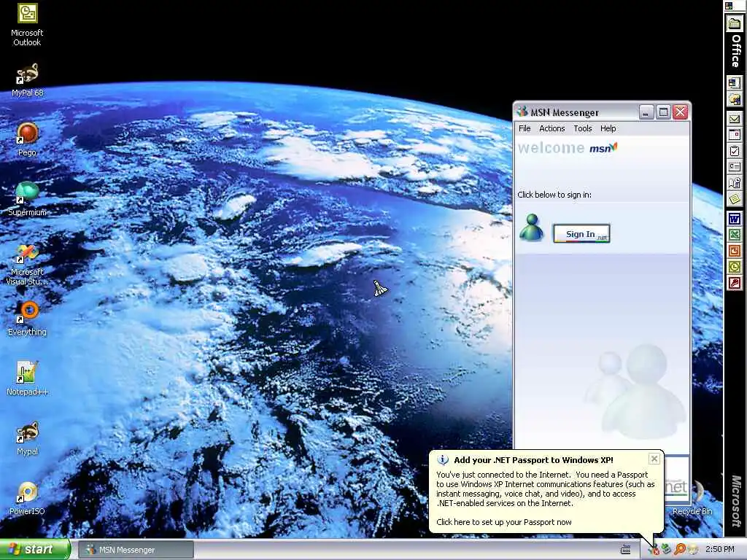Click the MSN butterfly logo in welcome banner
The width and height of the screenshot is (747, 560).
click(x=603, y=148)
